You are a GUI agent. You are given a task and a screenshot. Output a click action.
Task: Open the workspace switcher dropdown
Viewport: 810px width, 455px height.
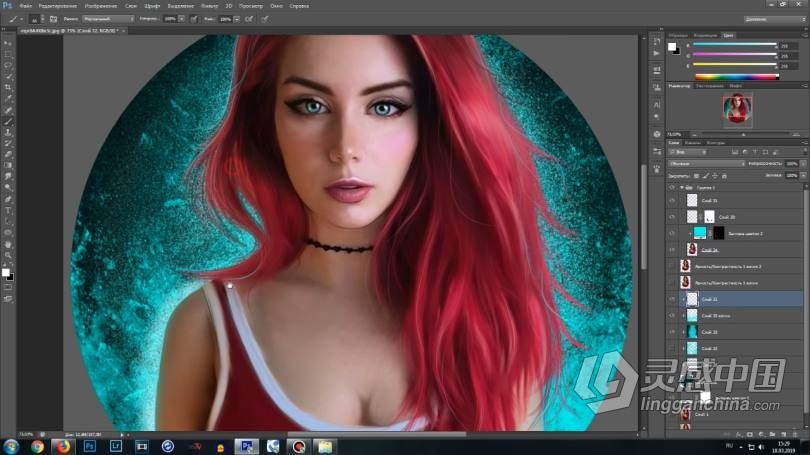775,19
